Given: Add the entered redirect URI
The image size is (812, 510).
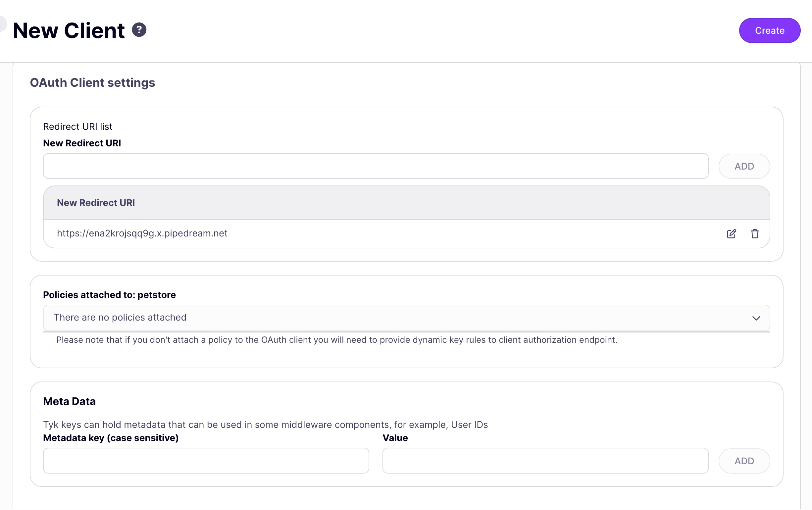Looking at the screenshot, I should pos(744,166).
